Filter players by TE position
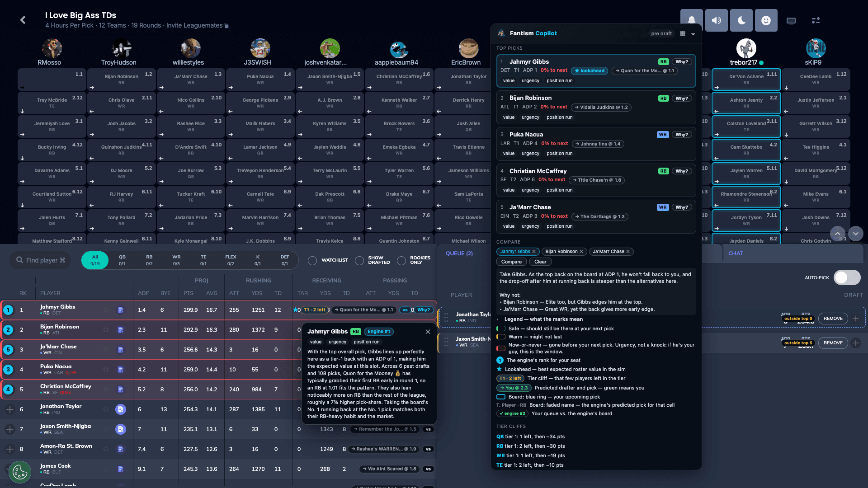This screenshot has width=868, height=488. point(203,260)
